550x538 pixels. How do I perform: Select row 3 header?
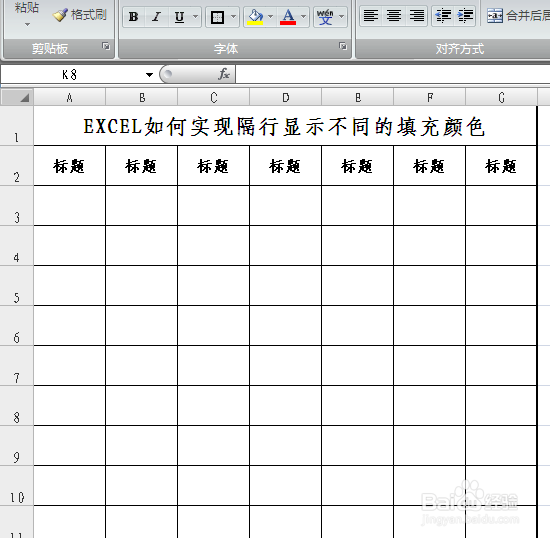[x=16, y=206]
